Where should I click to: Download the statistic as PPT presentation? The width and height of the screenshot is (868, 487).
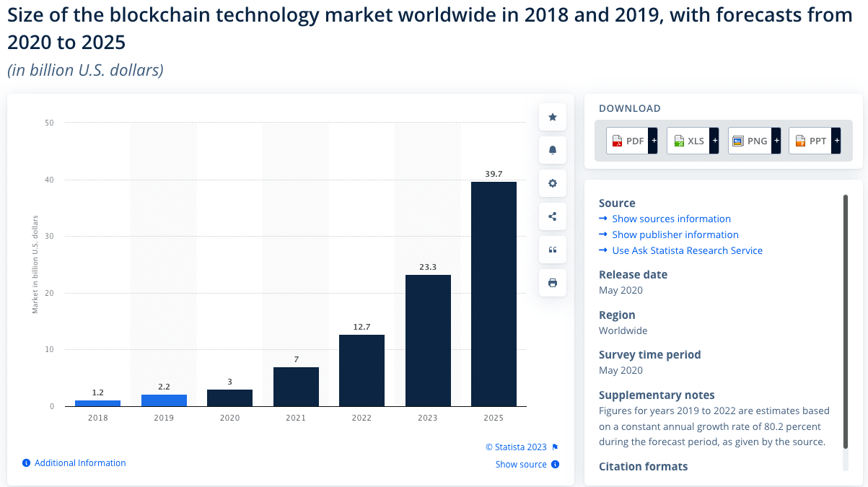coord(811,141)
